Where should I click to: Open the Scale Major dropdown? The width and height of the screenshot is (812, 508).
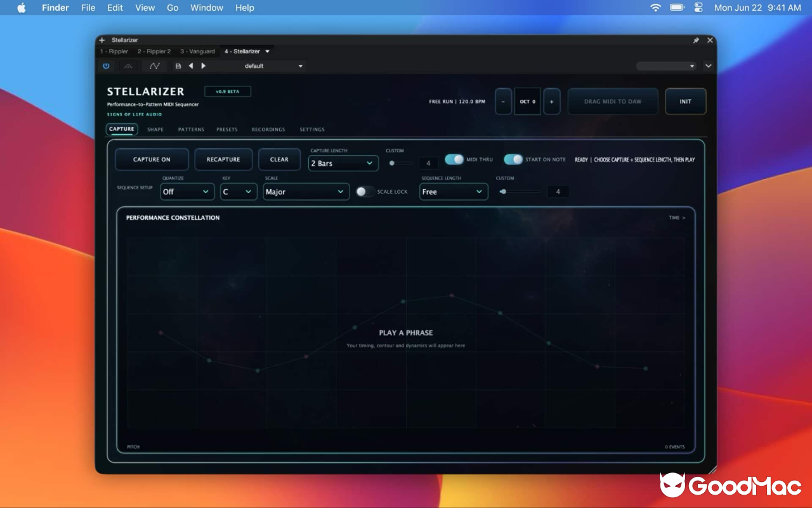pyautogui.click(x=306, y=192)
